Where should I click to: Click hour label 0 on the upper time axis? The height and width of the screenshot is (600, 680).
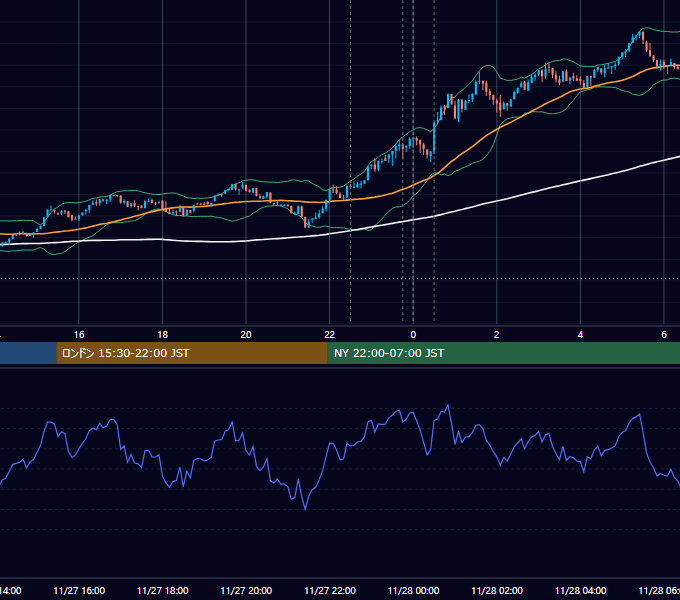(413, 335)
